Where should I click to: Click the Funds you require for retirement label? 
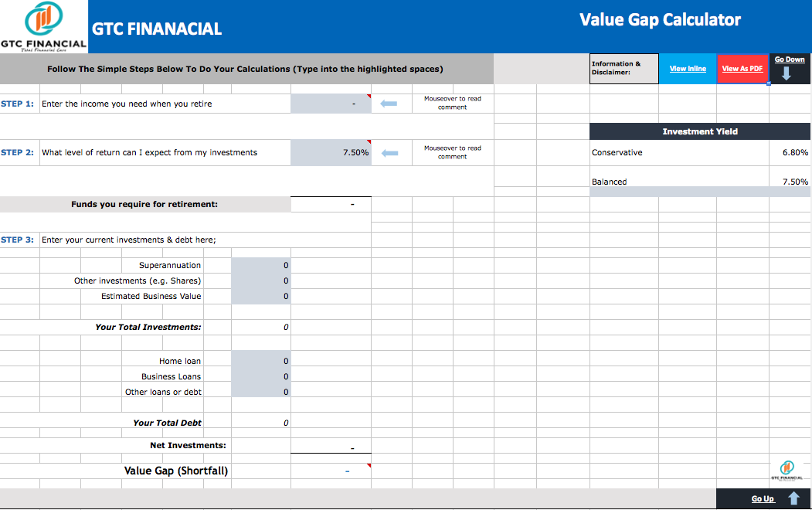click(x=144, y=205)
